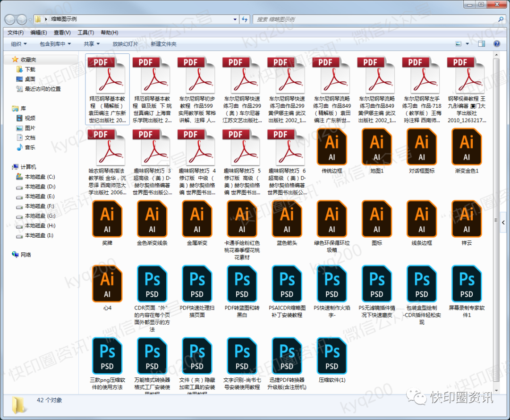Open Explorer help with the question mark icon
Image resolution: width=510 pixels, height=420 pixels.
click(497, 43)
